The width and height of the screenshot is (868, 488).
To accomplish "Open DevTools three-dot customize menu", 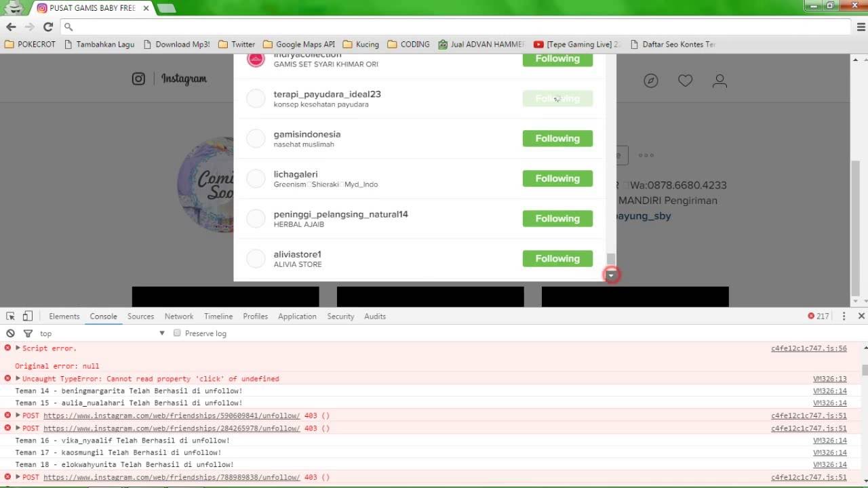I will pos(844,316).
